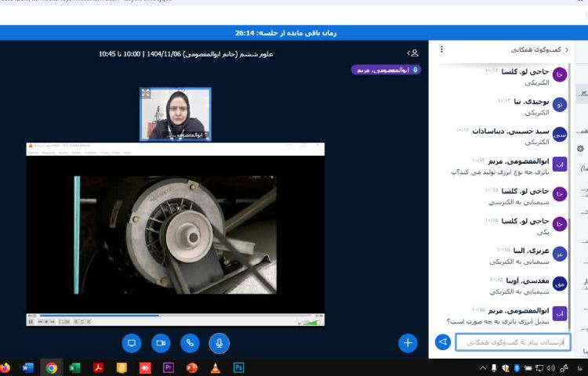Image resolution: width=588 pixels, height=376 pixels.
Task: Maximize the webcam using its fullscreen icon
Action: pos(146,93)
